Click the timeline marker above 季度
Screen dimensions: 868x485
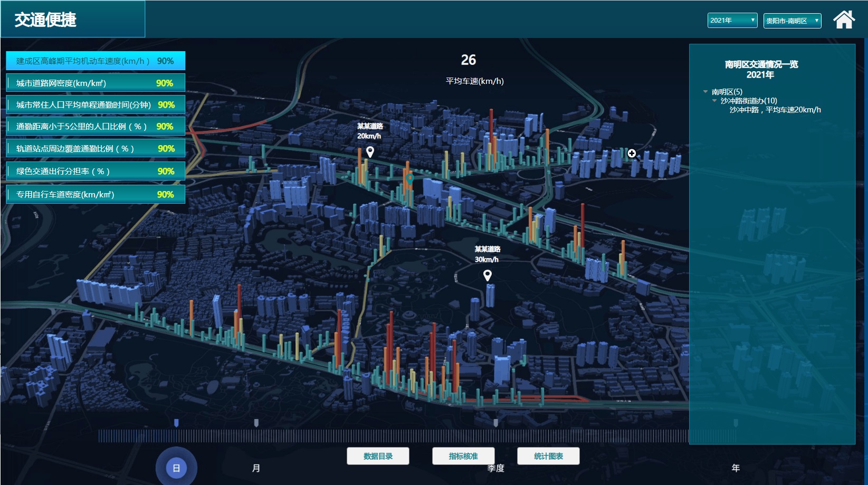pyautogui.click(x=495, y=423)
